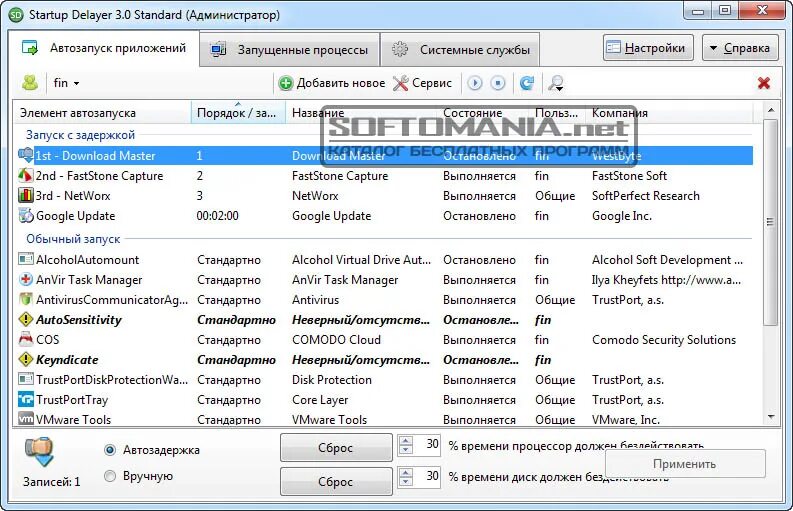Click Alcohol Virtual Drive Aut... cell
The height and width of the screenshot is (511, 793).
click(x=361, y=260)
